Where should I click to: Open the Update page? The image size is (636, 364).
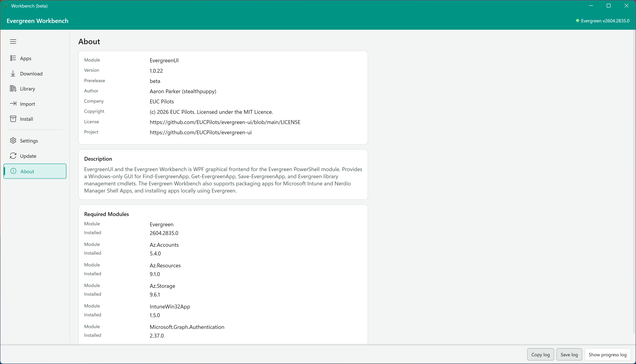point(35,156)
